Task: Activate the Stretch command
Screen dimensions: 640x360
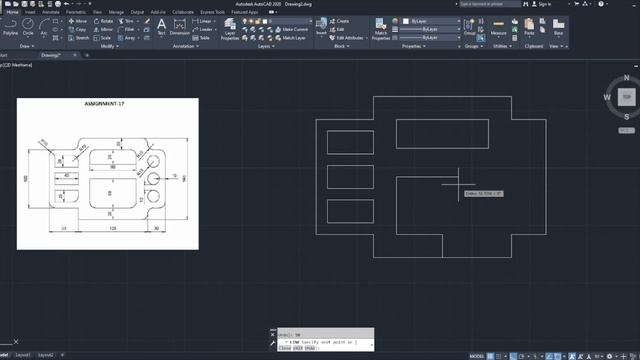Action: (78, 38)
